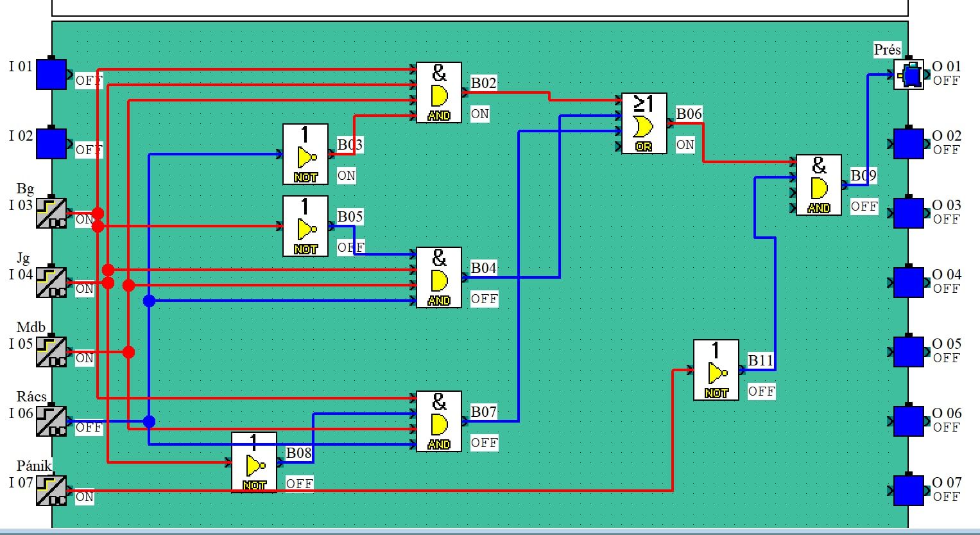Image resolution: width=980 pixels, height=535 pixels.
Task: Click the ON status under B02
Action: tap(480, 114)
